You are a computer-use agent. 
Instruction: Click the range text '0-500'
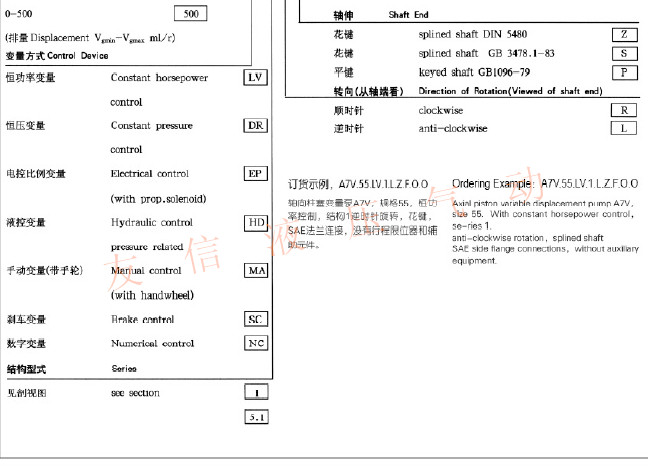pyautogui.click(x=18, y=14)
